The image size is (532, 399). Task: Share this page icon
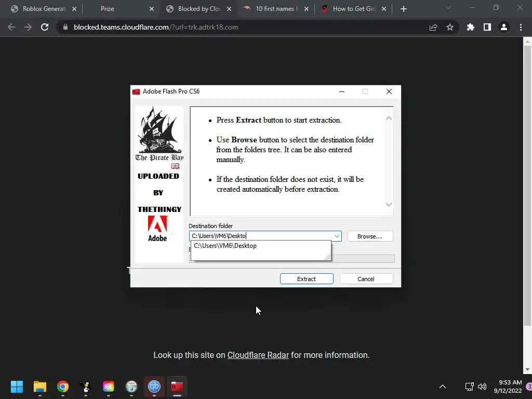pyautogui.click(x=433, y=27)
